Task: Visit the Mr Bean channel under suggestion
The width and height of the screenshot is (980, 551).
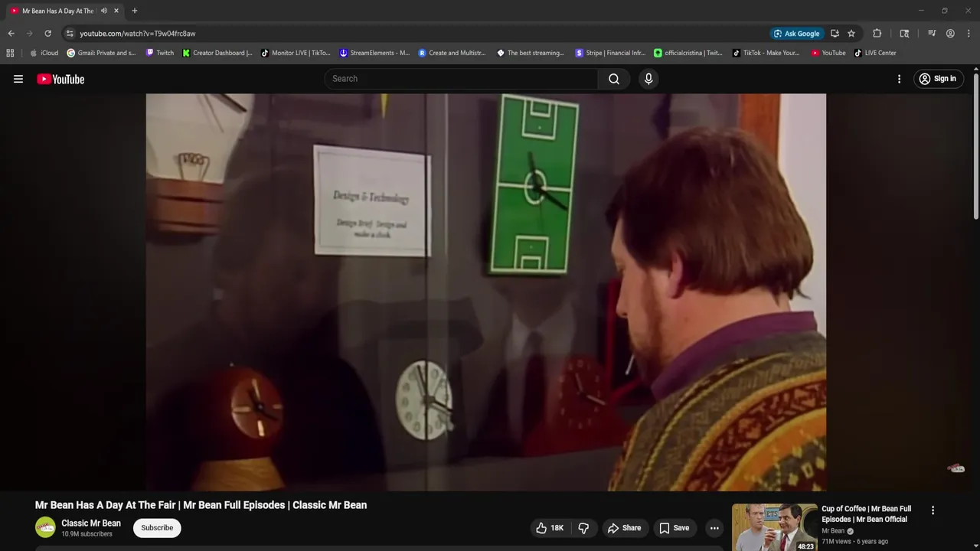Action: (833, 531)
